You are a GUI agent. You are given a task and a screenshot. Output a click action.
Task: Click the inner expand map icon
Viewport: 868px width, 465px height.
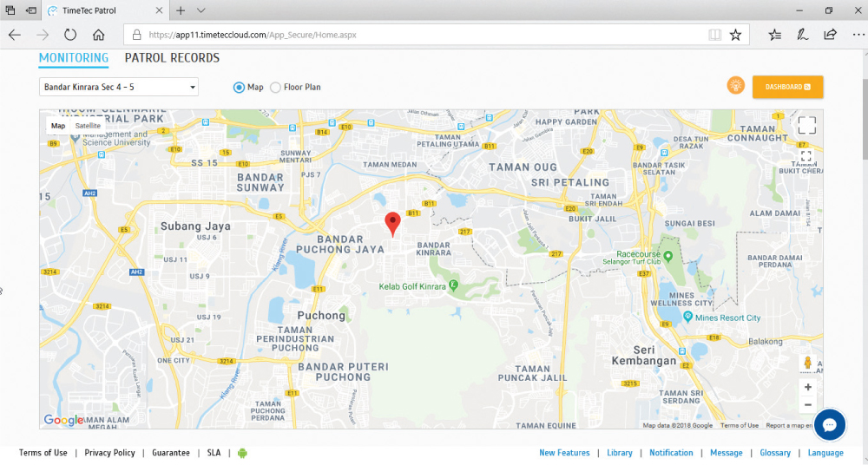point(806,155)
